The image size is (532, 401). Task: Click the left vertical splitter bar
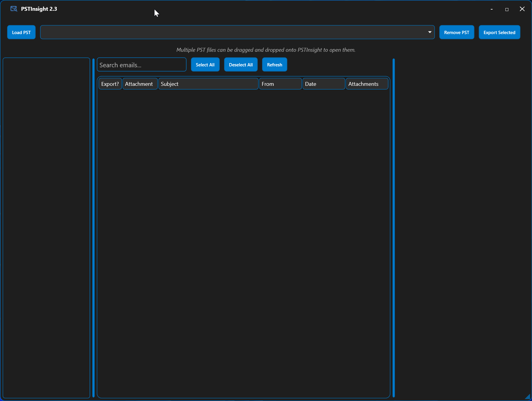coord(94,228)
